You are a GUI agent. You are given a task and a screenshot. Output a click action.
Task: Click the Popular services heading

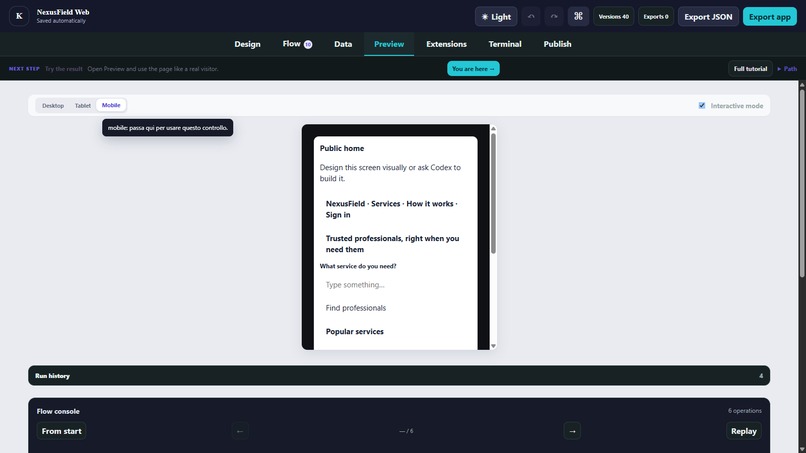pyautogui.click(x=355, y=332)
